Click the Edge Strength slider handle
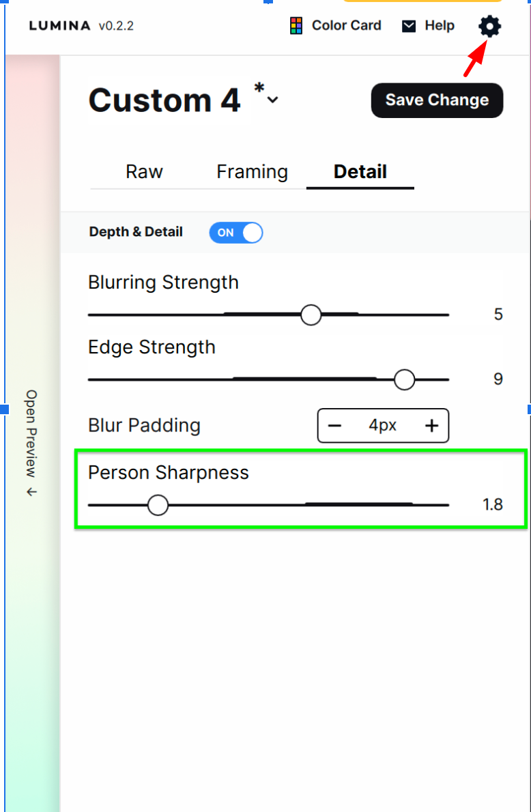Screen dimensions: 531x812 pyautogui.click(x=404, y=379)
